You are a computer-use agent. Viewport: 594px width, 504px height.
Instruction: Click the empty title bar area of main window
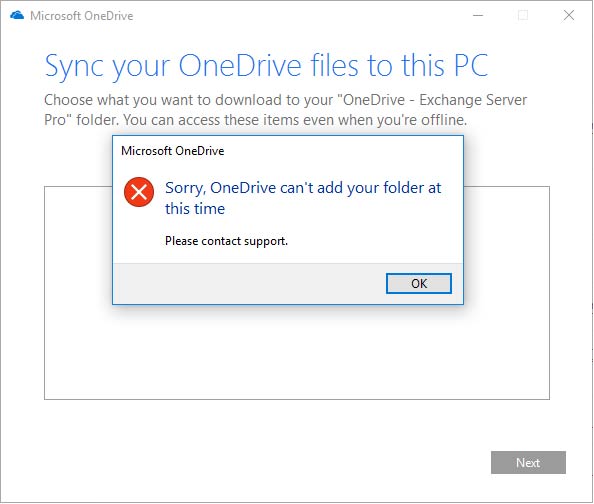302,16
